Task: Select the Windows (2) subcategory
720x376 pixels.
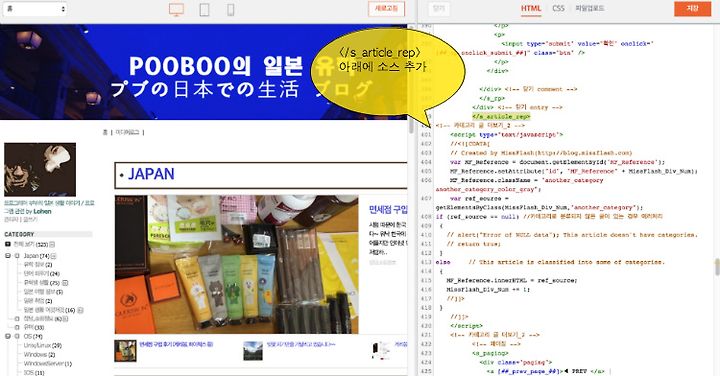Action: [x=39, y=354]
